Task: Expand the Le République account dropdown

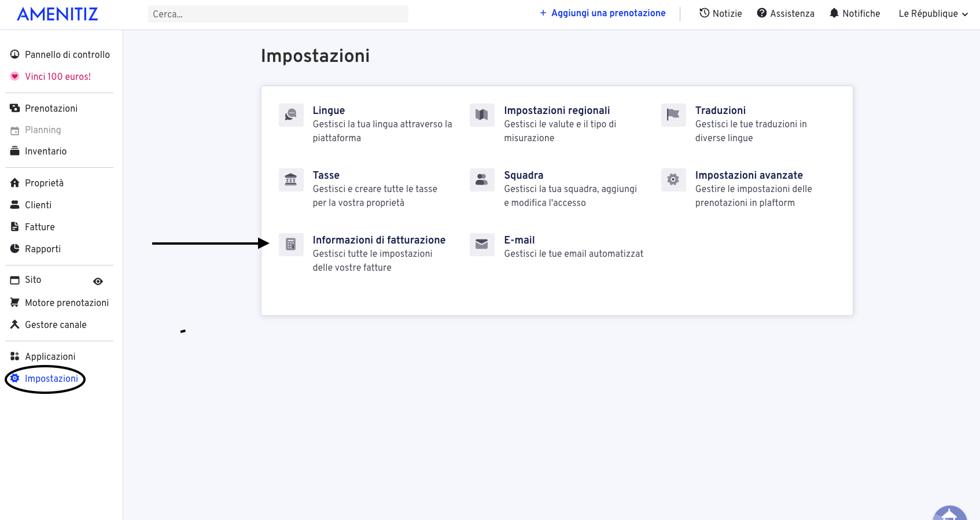Action: pyautogui.click(x=933, y=14)
